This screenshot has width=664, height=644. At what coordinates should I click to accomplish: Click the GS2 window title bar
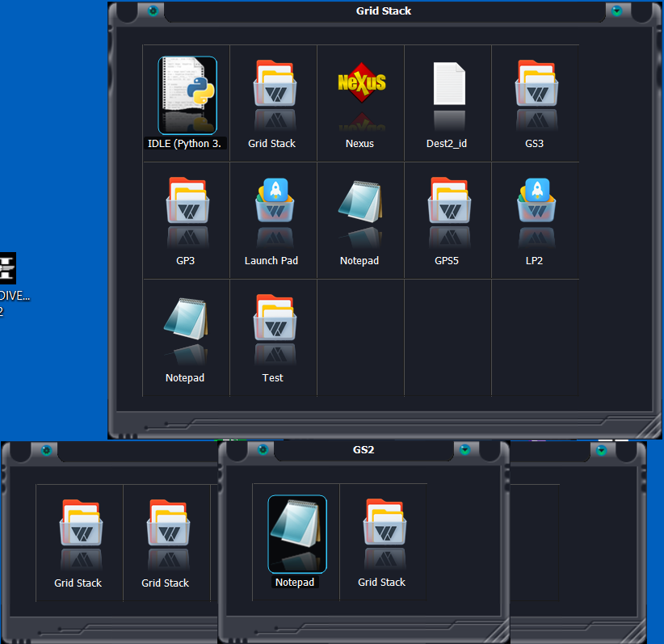point(364,449)
